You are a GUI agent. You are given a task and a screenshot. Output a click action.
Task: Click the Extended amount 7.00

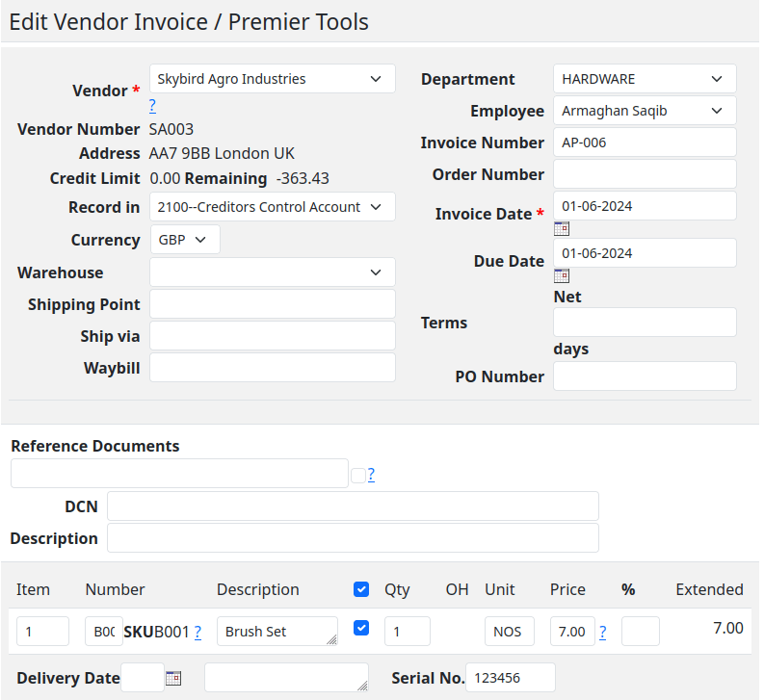click(728, 628)
